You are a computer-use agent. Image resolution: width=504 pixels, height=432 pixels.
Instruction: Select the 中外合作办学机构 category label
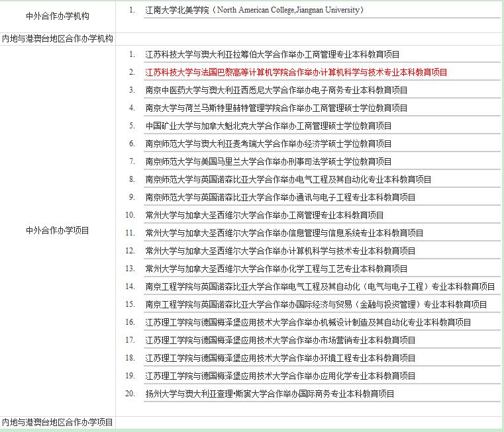pyautogui.click(x=58, y=16)
